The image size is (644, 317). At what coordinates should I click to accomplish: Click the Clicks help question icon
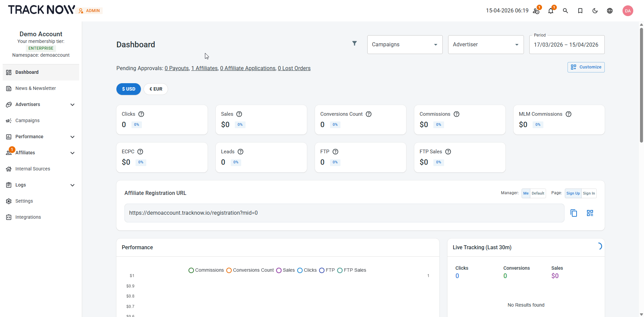click(x=141, y=114)
